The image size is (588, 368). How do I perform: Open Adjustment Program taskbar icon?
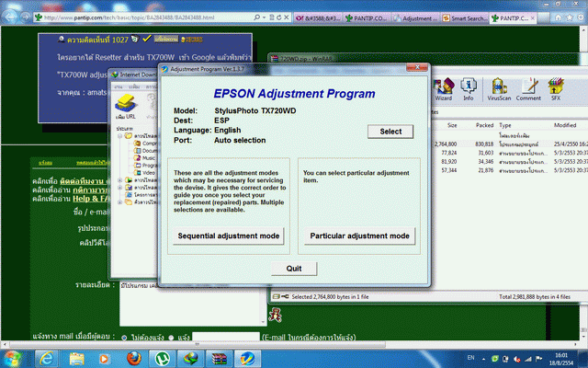pyautogui.click(x=247, y=358)
